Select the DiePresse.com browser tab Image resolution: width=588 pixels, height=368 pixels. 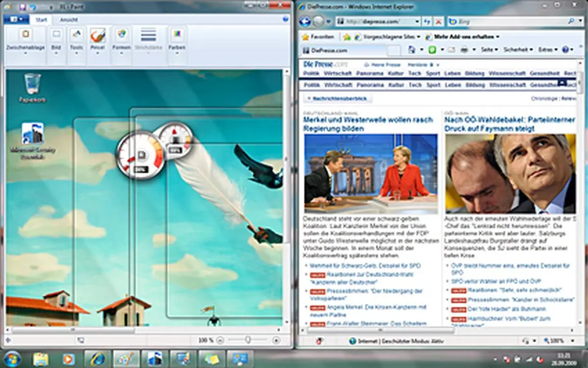(x=328, y=49)
